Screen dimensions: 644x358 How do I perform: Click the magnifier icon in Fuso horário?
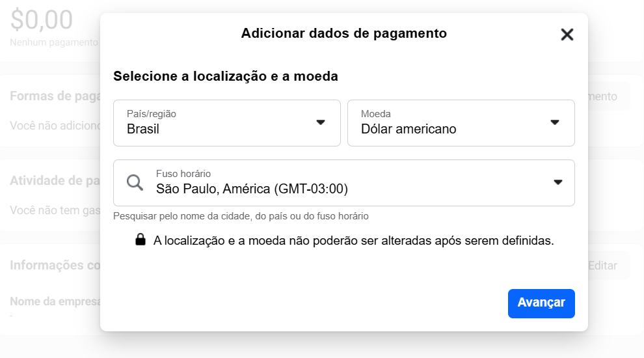tap(135, 182)
